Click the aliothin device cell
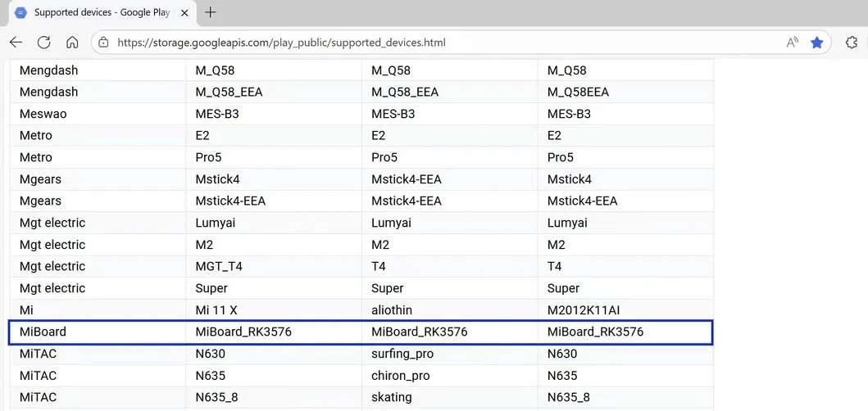Image resolution: width=868 pixels, height=411 pixels. [x=392, y=310]
